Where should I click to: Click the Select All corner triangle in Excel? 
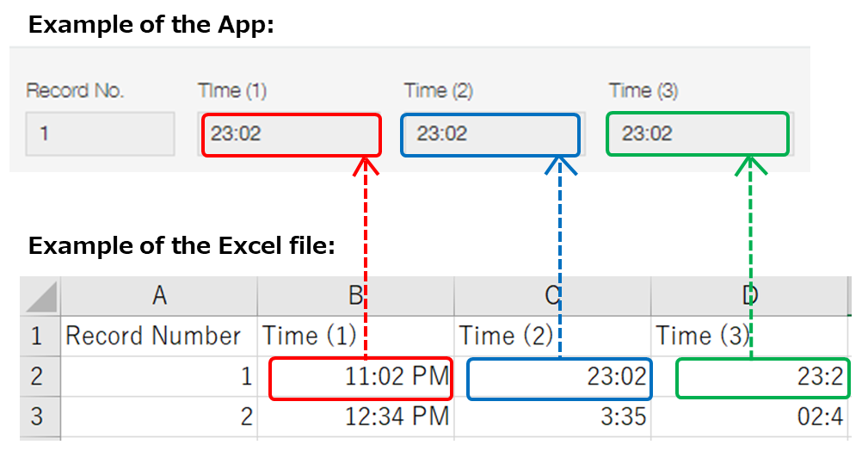(40, 297)
